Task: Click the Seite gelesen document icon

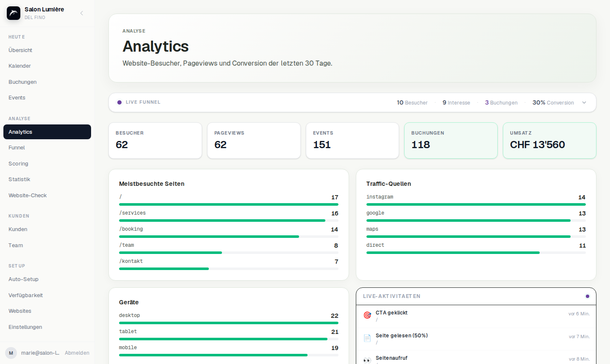Action: (x=367, y=338)
